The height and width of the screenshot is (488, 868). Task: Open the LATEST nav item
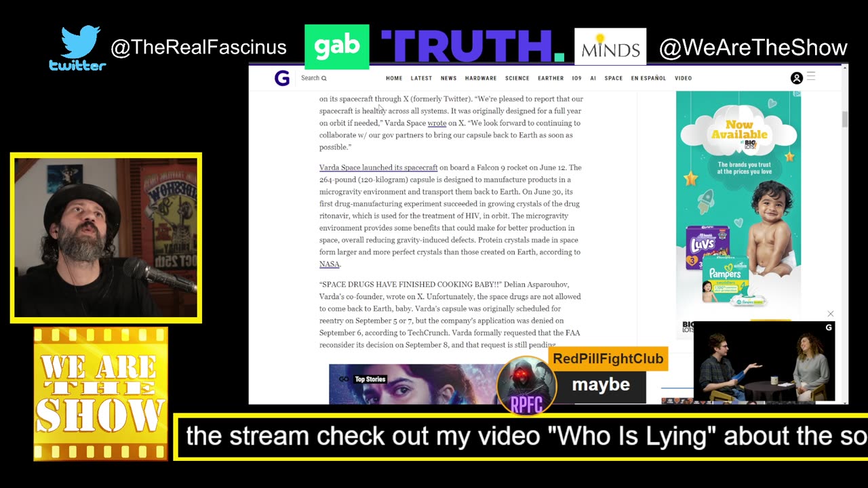[x=421, y=78]
